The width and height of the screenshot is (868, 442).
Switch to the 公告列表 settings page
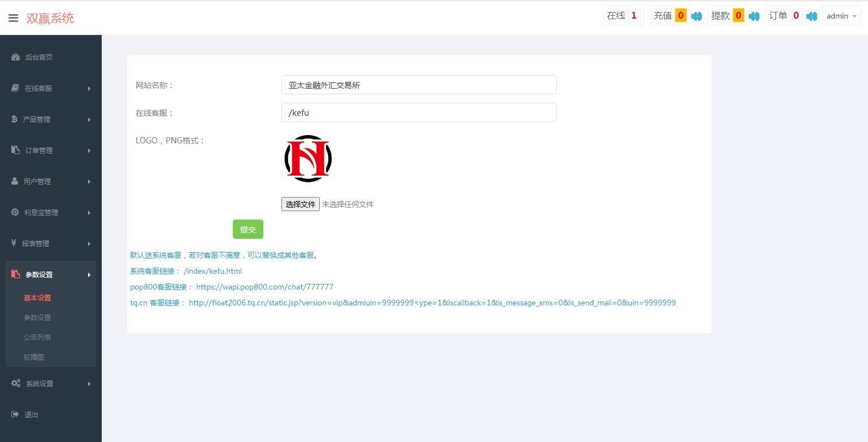[x=37, y=337]
